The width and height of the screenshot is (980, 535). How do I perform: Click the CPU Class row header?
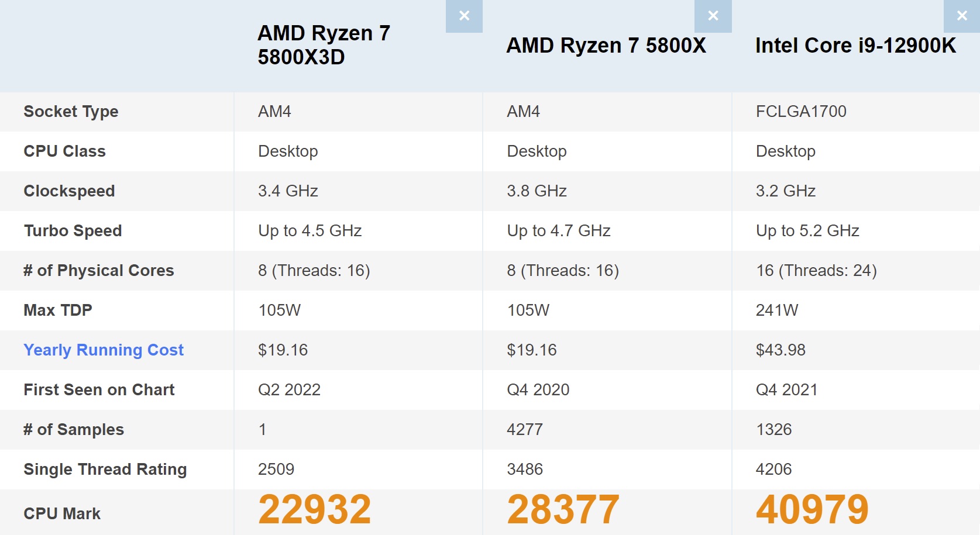pyautogui.click(x=64, y=151)
